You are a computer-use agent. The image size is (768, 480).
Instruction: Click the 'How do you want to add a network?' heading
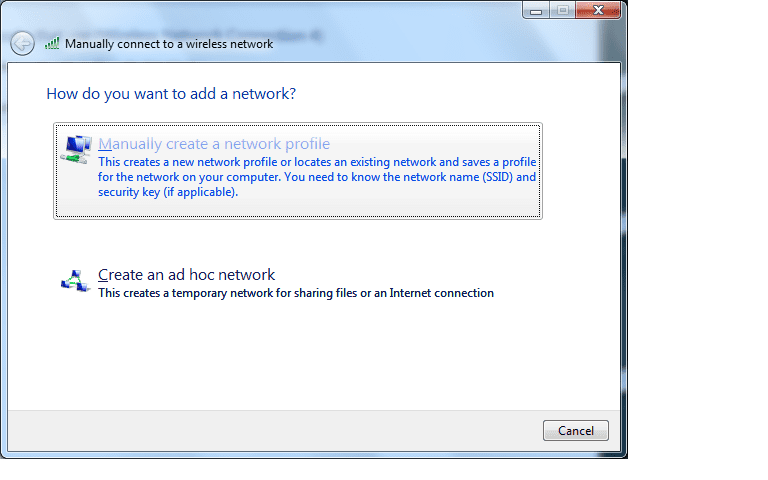click(171, 94)
